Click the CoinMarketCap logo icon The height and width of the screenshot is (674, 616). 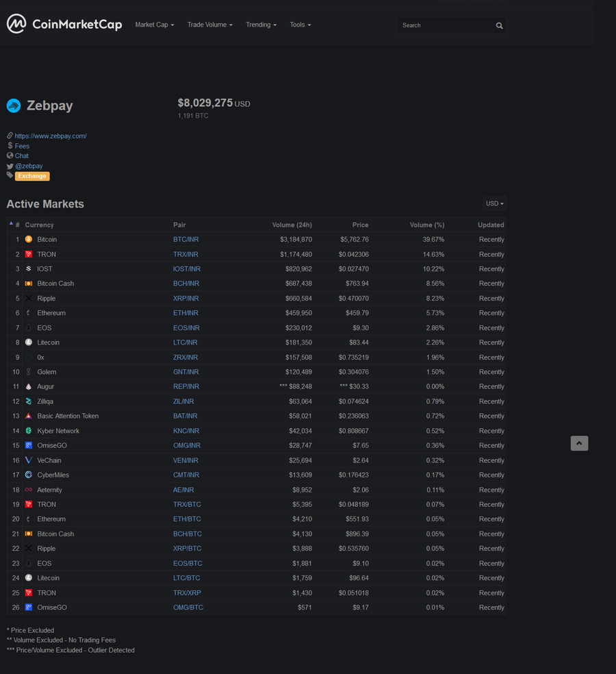16,24
